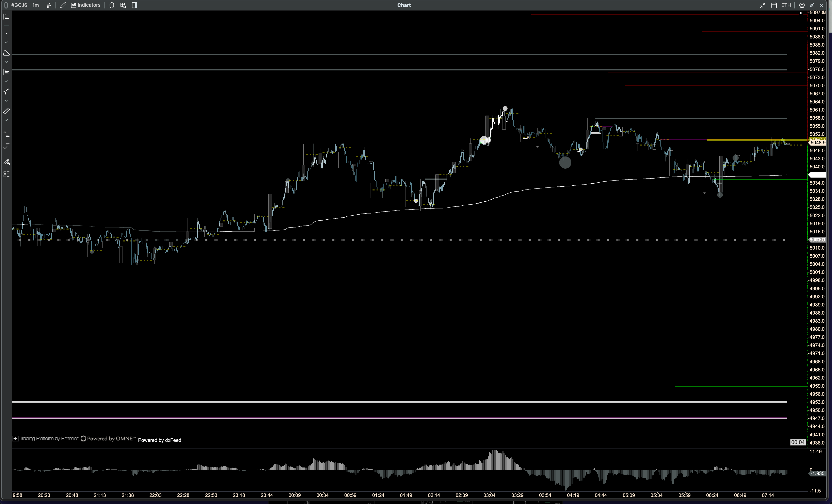Select the triangle shape drawing tool
The image size is (832, 504).
click(6, 53)
